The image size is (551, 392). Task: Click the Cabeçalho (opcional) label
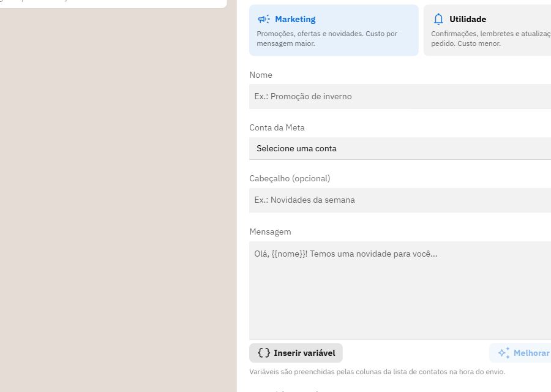click(x=290, y=179)
